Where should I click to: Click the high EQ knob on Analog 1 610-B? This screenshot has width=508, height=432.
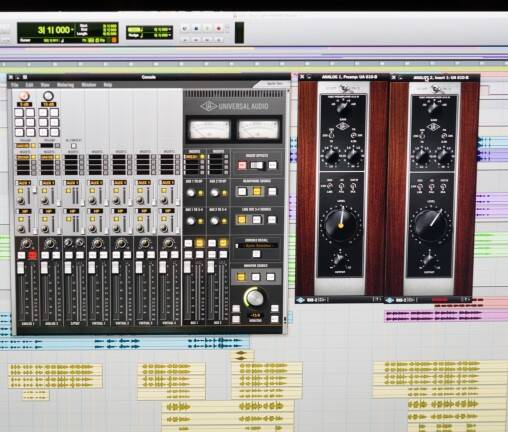click(353, 156)
